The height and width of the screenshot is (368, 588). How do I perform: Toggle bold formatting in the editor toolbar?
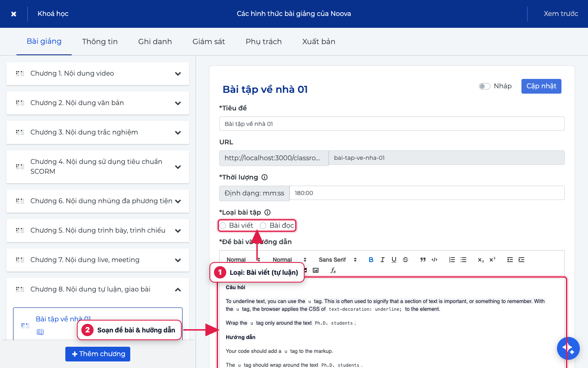point(371,260)
